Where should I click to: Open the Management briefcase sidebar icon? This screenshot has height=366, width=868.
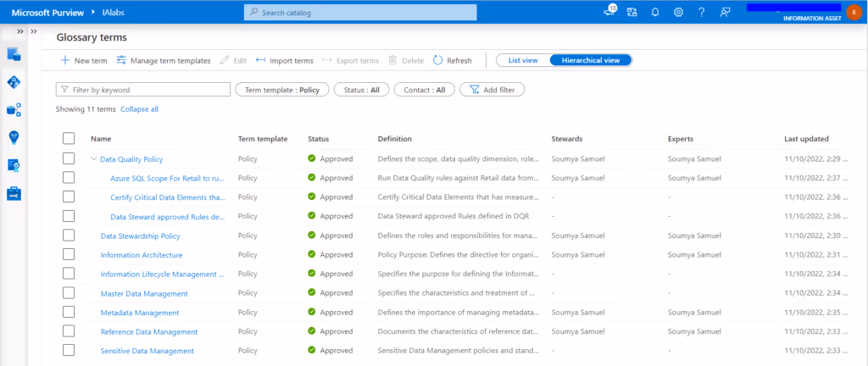click(14, 193)
